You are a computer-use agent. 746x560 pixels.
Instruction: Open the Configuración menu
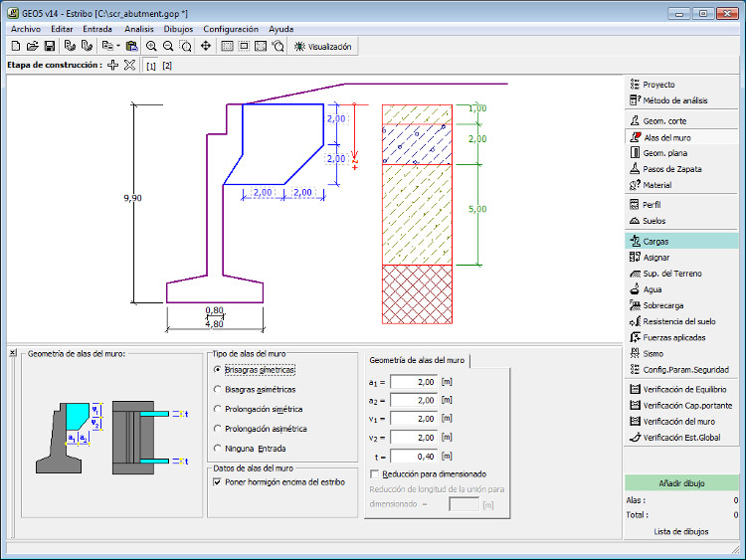pyautogui.click(x=231, y=29)
